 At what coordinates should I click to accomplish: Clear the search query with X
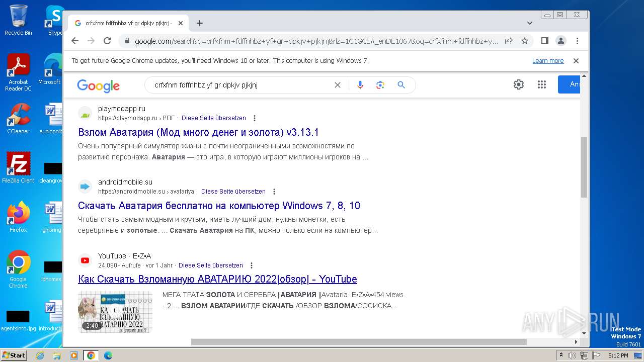338,85
